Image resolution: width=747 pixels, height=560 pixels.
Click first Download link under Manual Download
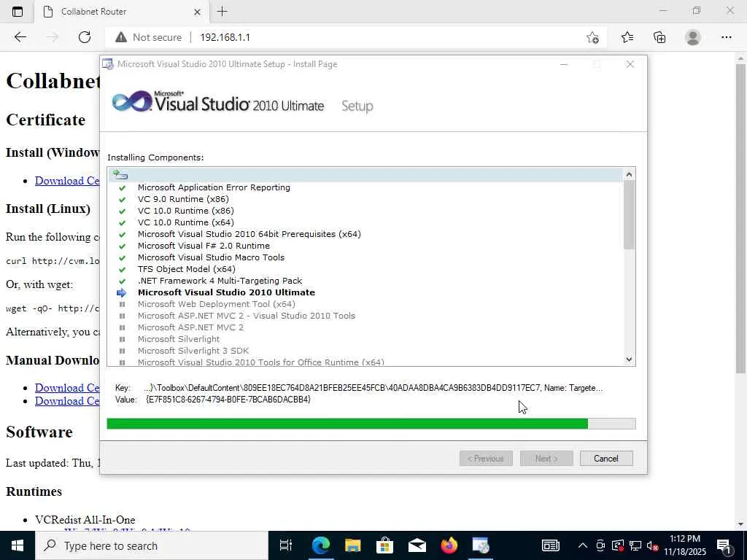pos(67,388)
